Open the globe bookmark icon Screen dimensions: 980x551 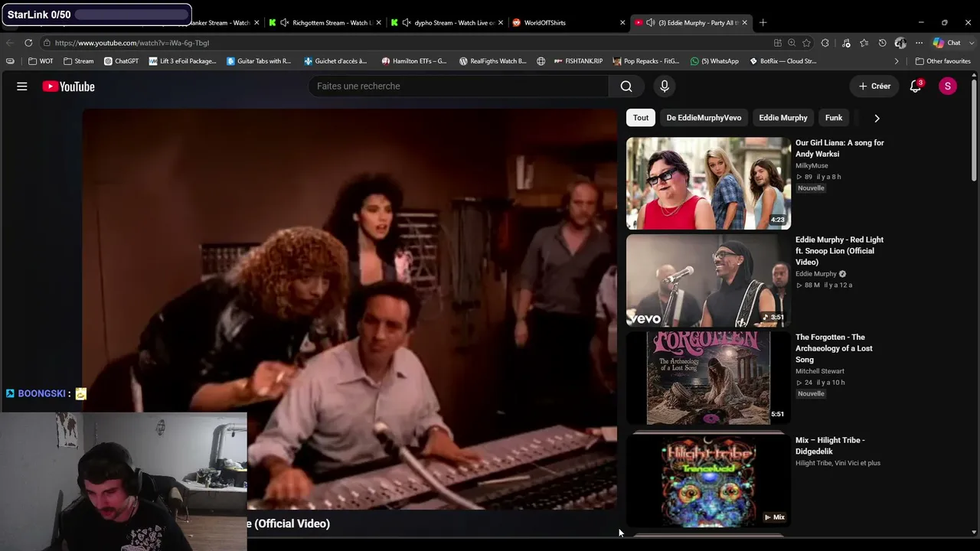541,61
